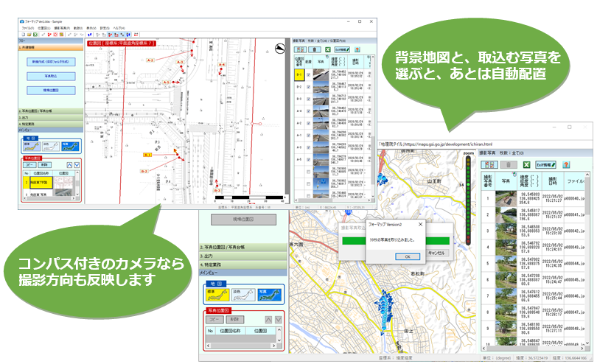597x364 pixels.
Task: Collapse メインビュー header in lower window
Action: 243,273
